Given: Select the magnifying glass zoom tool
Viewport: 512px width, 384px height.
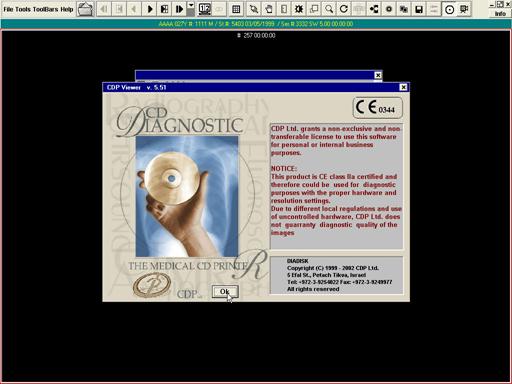Looking at the screenshot, I should (x=329, y=9).
